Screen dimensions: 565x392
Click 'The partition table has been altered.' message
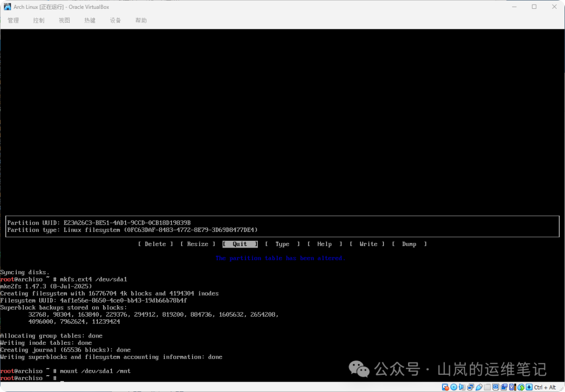pyautogui.click(x=280, y=258)
